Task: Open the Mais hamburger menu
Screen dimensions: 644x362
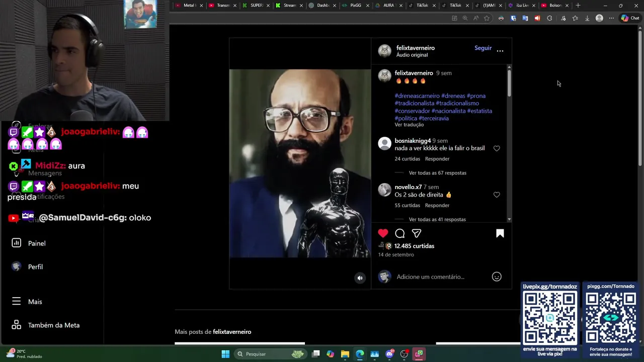Action: coord(27,302)
